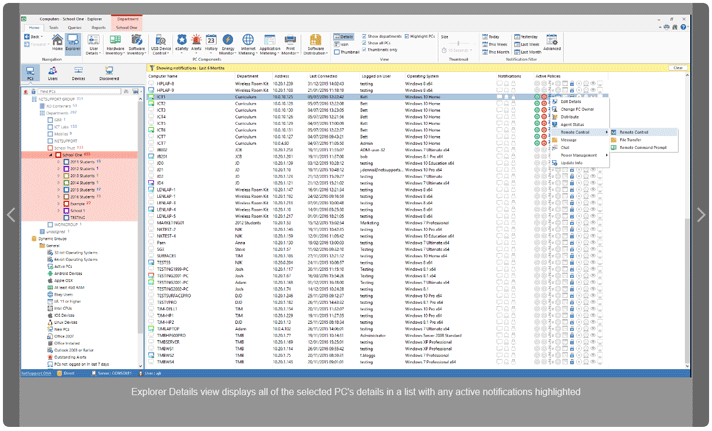Click the Clear notifications button
Screen dimensions: 712x431
pos(678,67)
